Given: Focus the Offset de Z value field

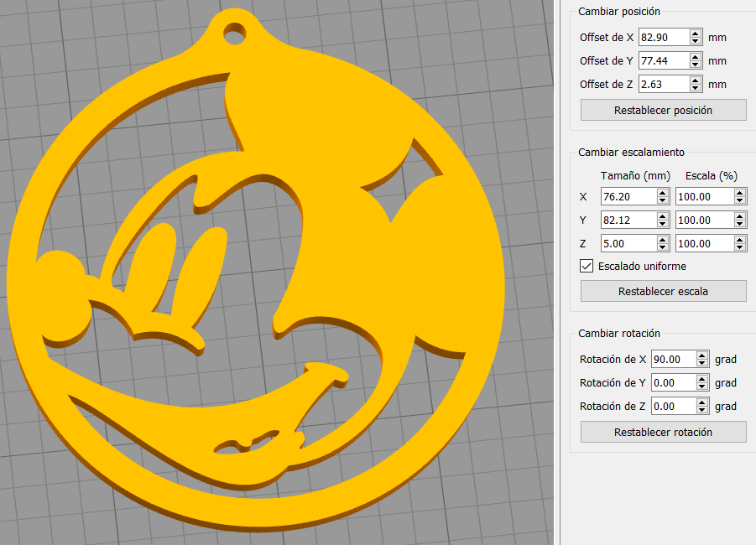Looking at the screenshot, I should tap(663, 85).
